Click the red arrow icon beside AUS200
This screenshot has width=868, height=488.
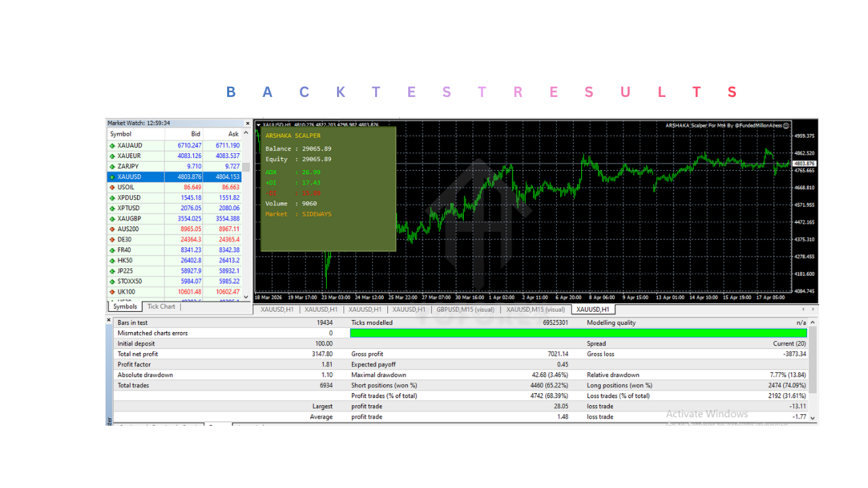pyautogui.click(x=113, y=228)
